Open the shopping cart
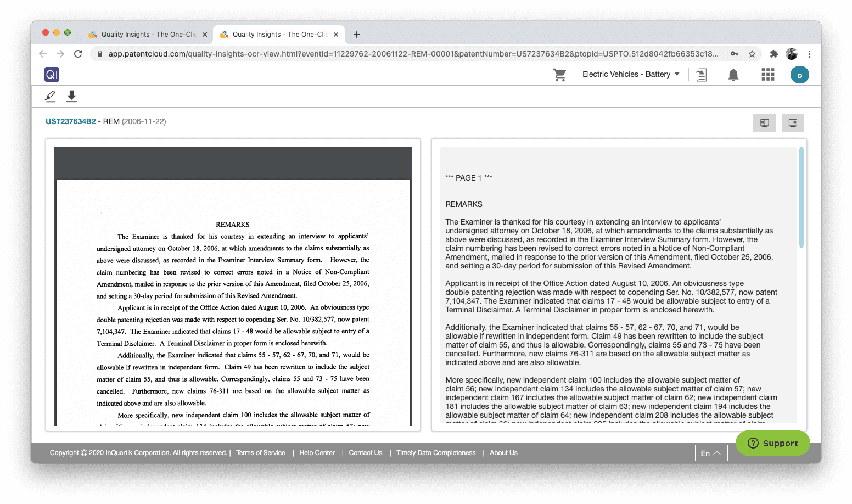Image resolution: width=852 pixels, height=504 pixels. pyautogui.click(x=559, y=75)
